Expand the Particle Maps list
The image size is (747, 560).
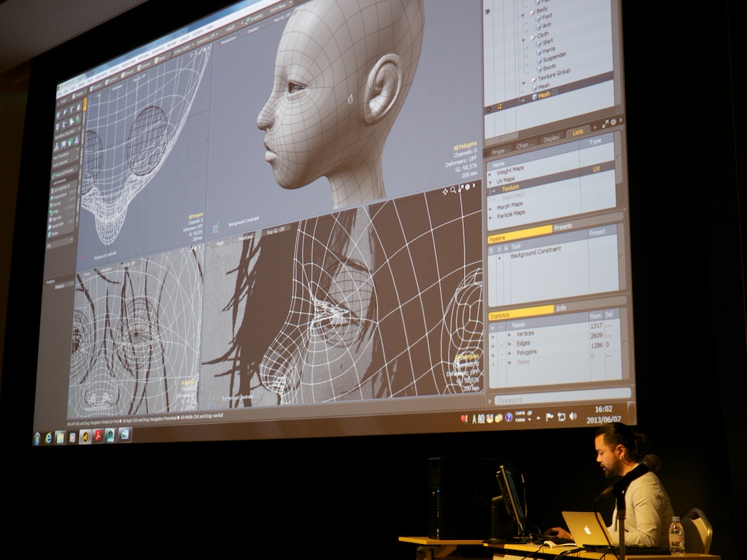(x=491, y=218)
